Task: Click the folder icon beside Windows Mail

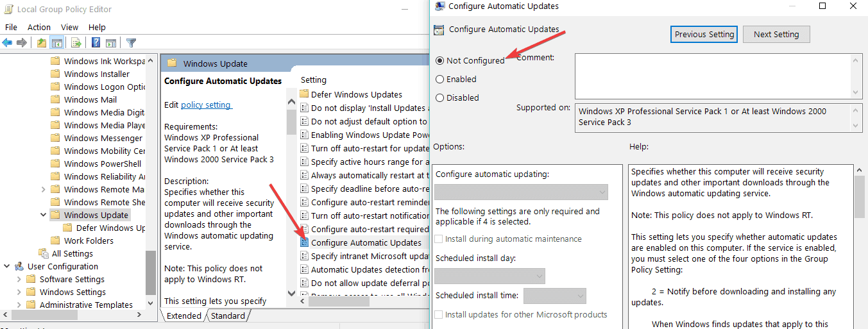Action: (x=55, y=99)
